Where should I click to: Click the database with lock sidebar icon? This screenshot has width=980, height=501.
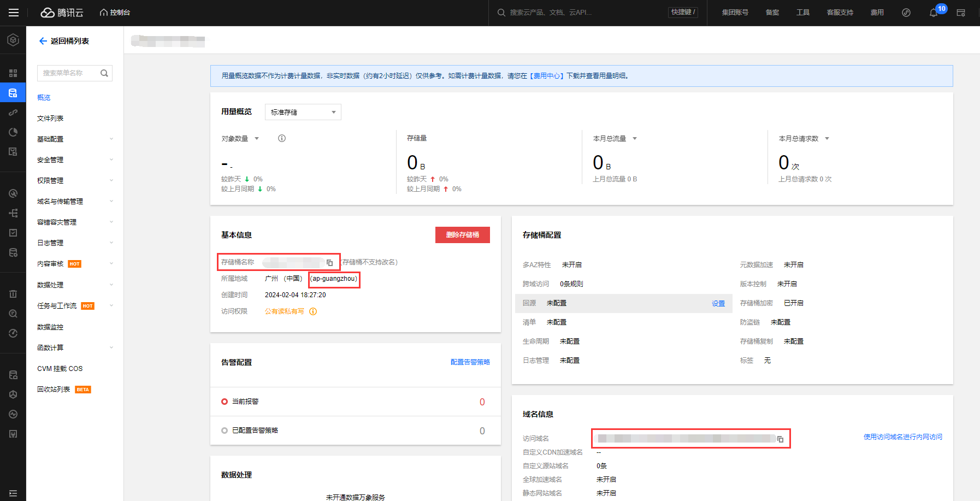pyautogui.click(x=13, y=375)
